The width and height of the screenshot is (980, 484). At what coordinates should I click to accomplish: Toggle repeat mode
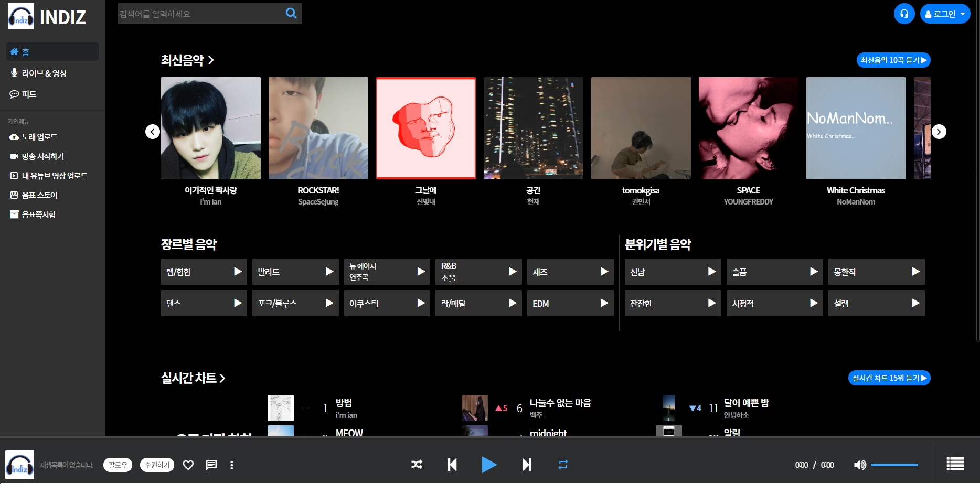[563, 465]
